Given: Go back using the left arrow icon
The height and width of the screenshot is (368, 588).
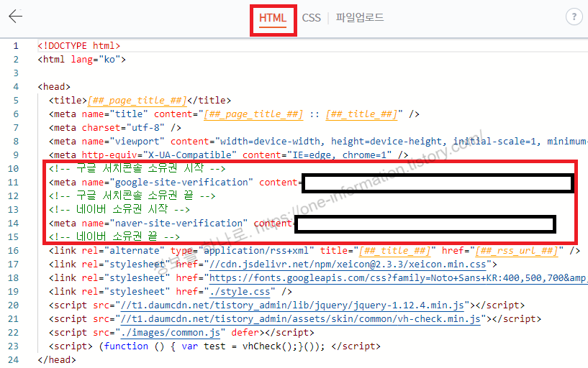Looking at the screenshot, I should (x=15, y=16).
